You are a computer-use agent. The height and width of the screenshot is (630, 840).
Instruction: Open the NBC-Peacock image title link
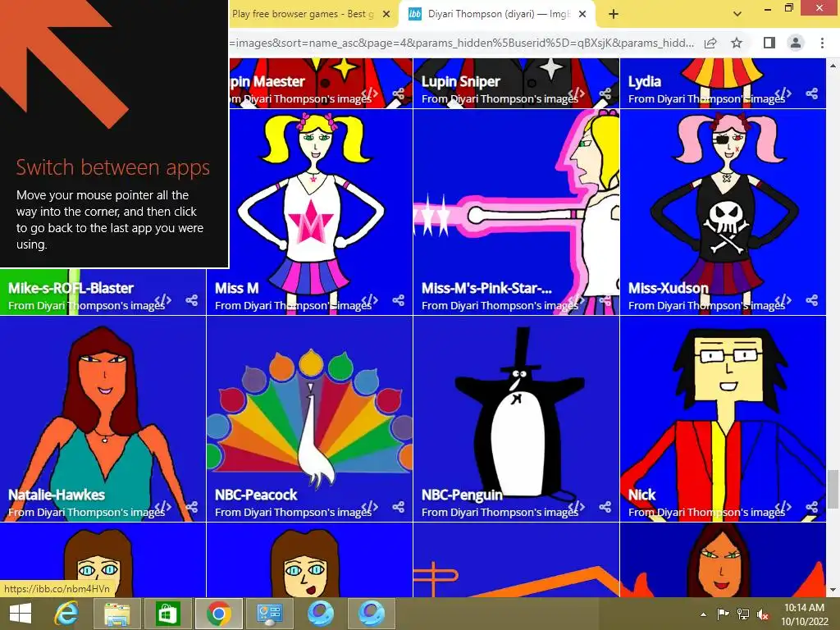256,495
